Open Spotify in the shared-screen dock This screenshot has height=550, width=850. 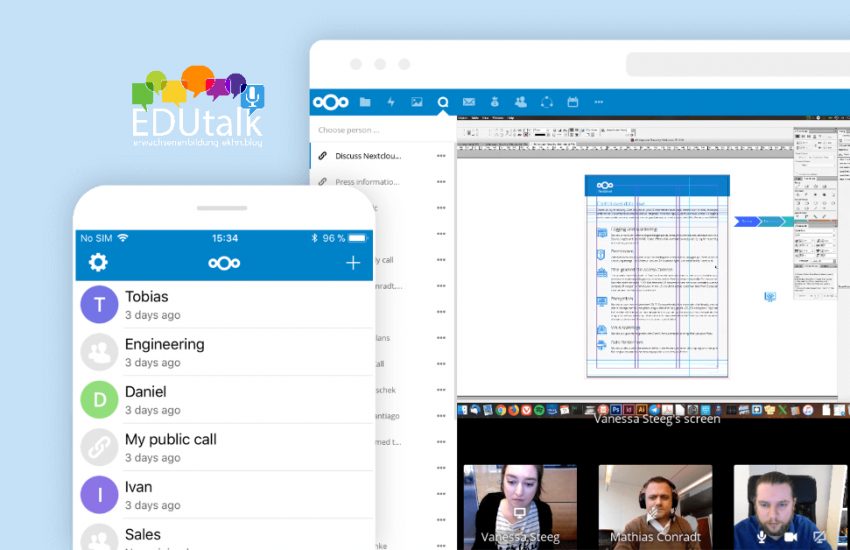(539, 410)
